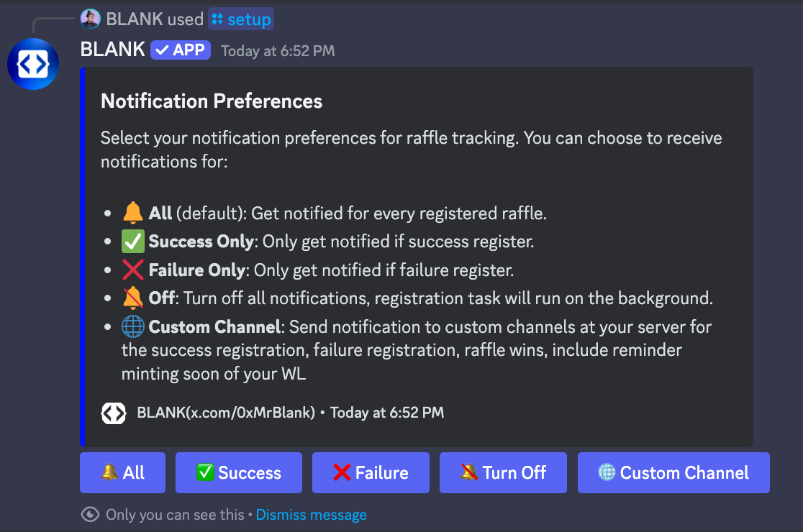803x532 pixels.
Task: Click the bell emoji beside All (default)
Action: [x=132, y=213]
